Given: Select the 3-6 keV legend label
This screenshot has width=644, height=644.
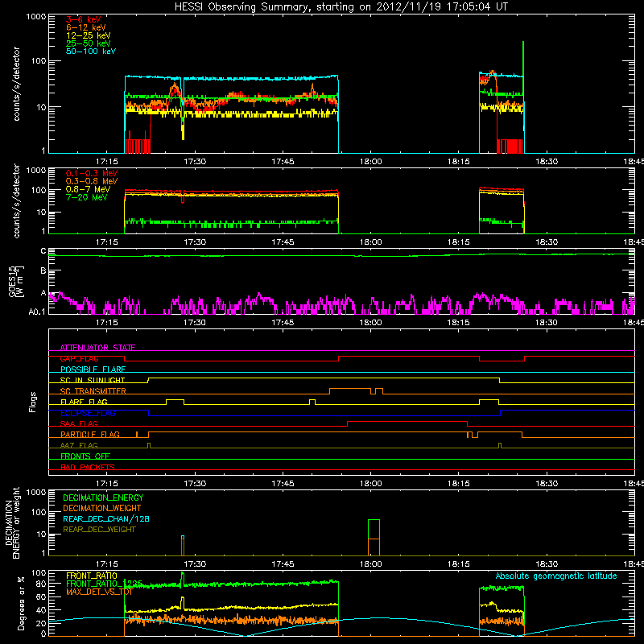Looking at the screenshot, I should pos(84,19).
